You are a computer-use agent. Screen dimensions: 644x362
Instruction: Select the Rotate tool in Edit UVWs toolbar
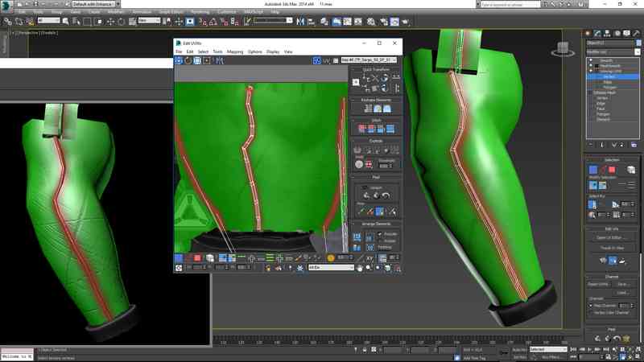[188, 60]
